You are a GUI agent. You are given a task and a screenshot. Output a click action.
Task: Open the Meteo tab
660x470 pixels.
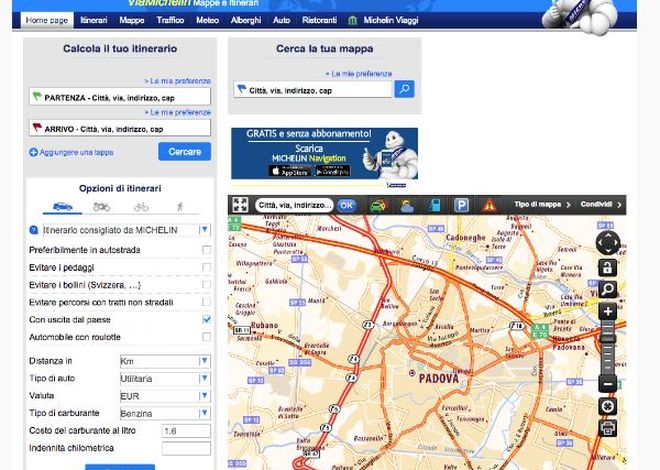click(x=208, y=20)
